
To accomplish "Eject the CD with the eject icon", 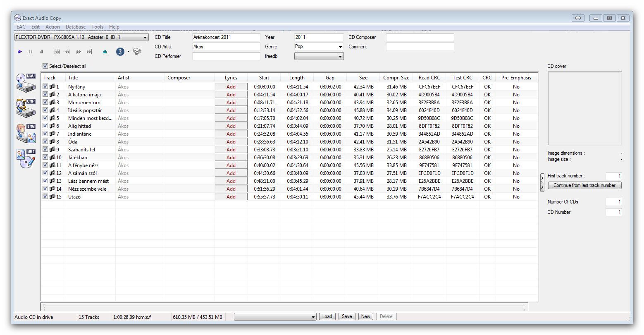I will (x=105, y=52).
